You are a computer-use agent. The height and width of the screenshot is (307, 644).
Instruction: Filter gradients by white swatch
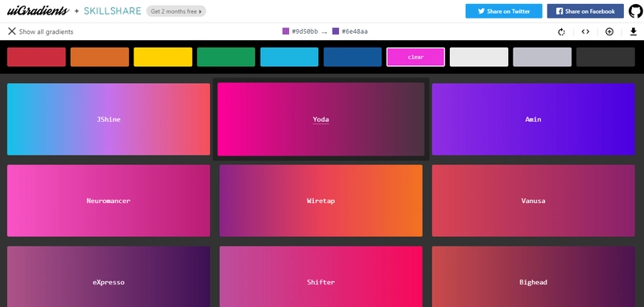pos(479,56)
